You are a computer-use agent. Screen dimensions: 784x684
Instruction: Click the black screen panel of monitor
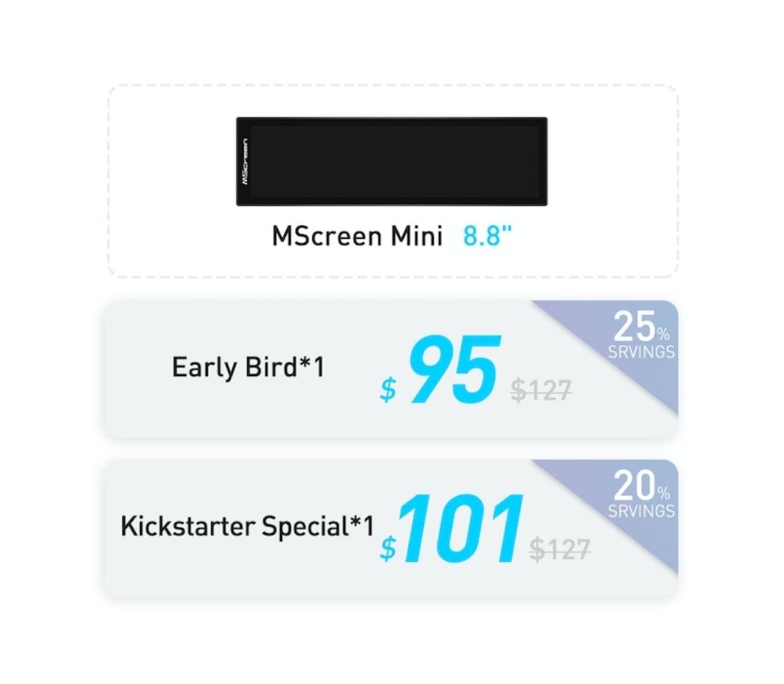395,161
